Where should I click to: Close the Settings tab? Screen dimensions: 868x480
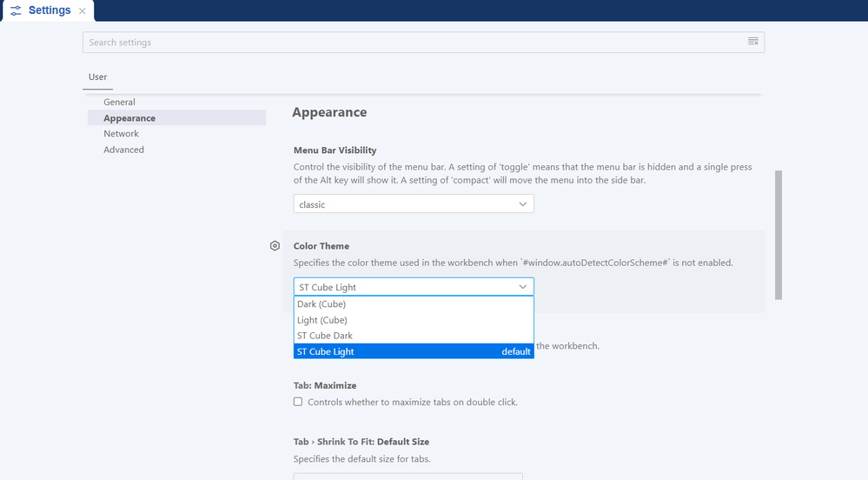(83, 11)
